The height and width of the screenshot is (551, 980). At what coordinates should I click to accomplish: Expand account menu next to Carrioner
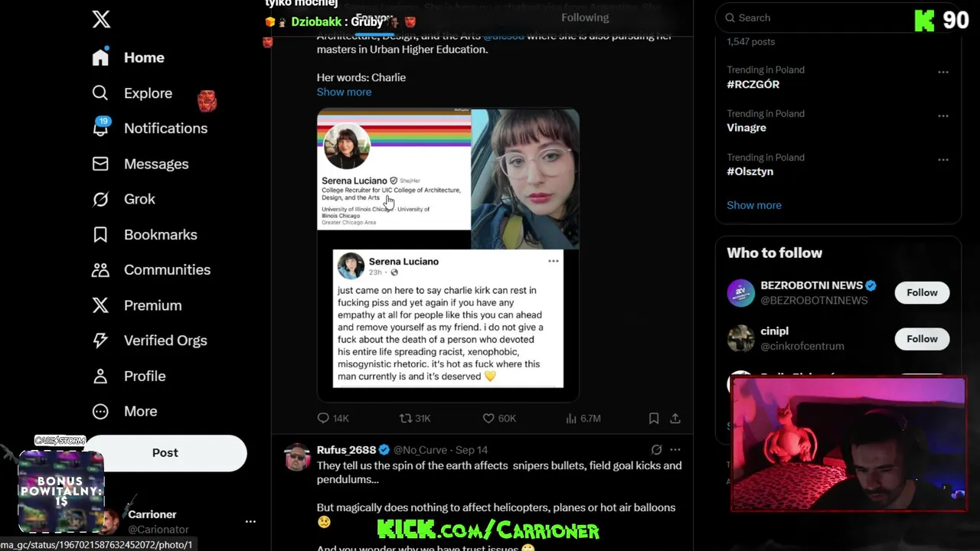[x=250, y=521]
